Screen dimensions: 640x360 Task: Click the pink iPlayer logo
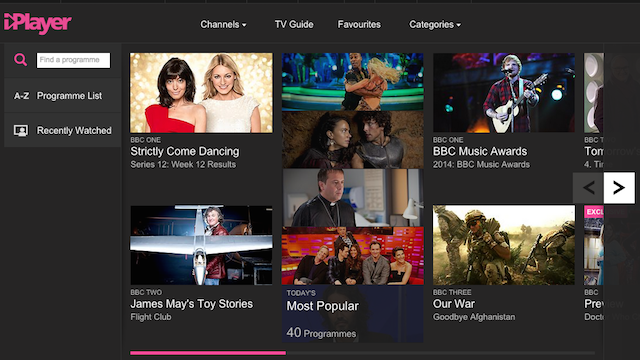click(38, 23)
